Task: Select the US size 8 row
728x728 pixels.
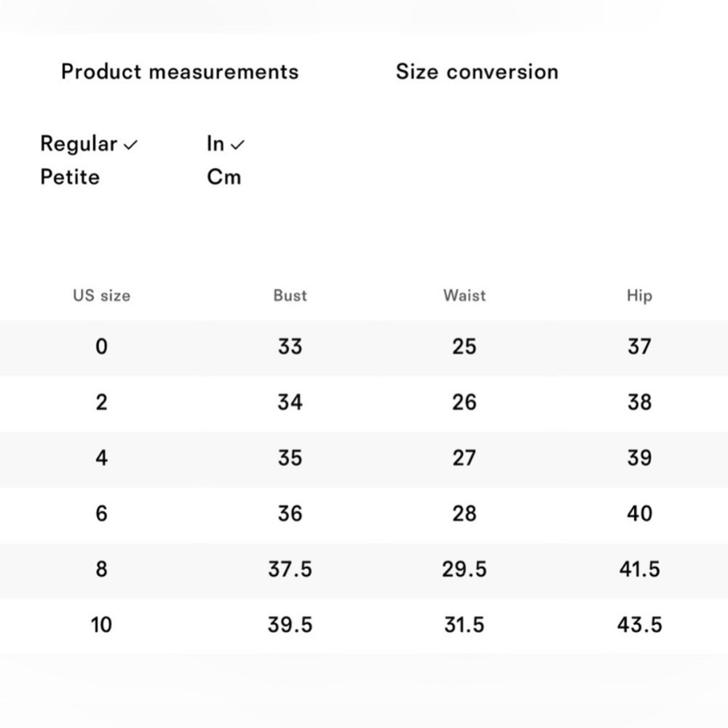Action: pos(101,569)
